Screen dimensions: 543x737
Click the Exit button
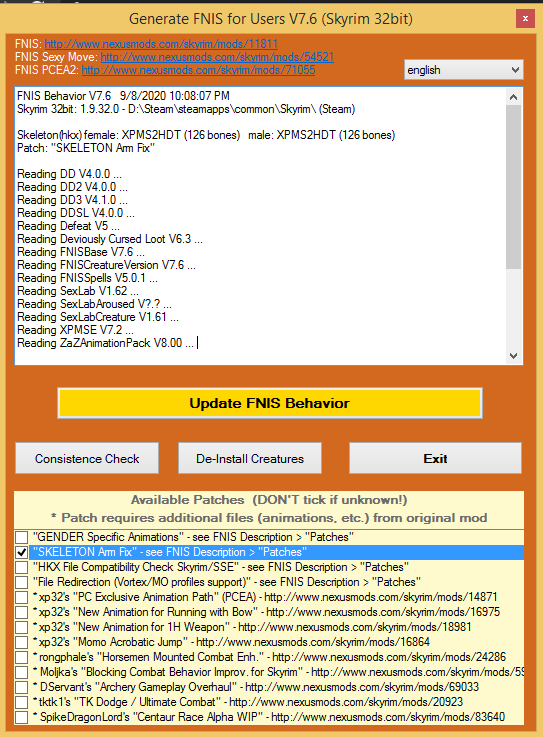coord(435,458)
